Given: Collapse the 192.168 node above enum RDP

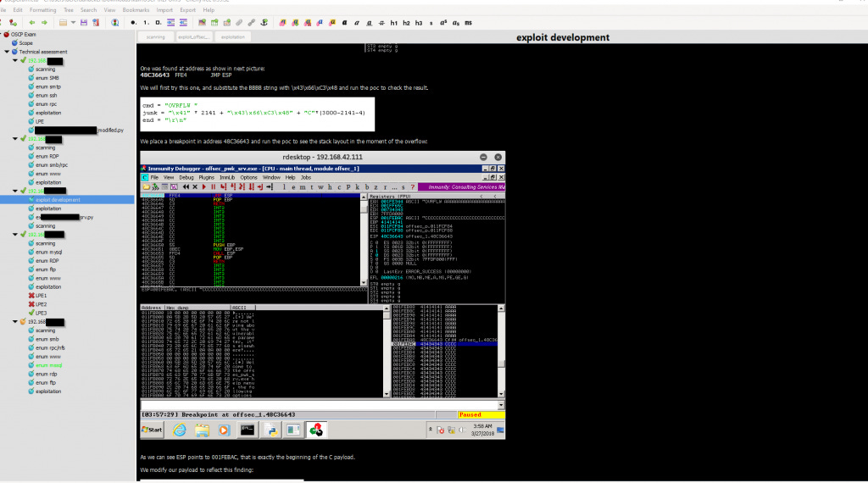Looking at the screenshot, I should 15,139.
